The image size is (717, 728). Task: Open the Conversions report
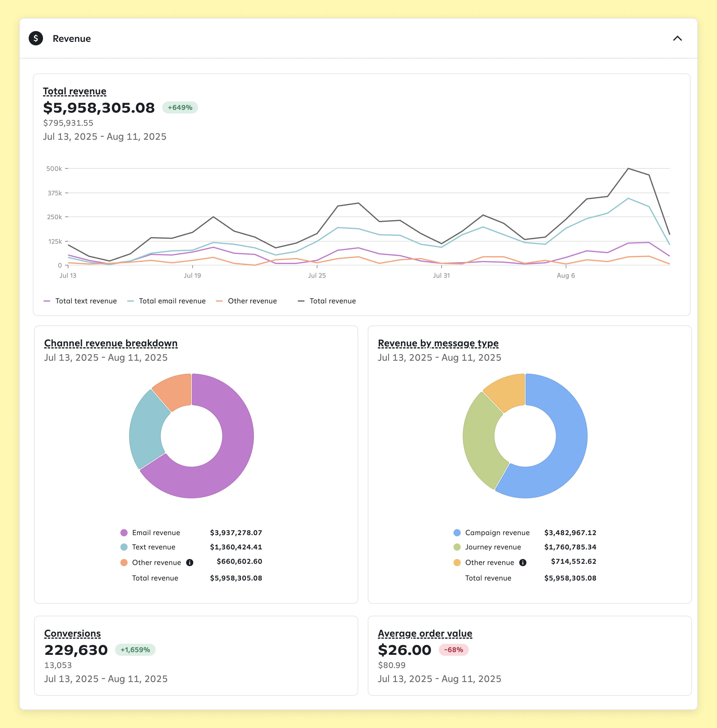(x=72, y=634)
